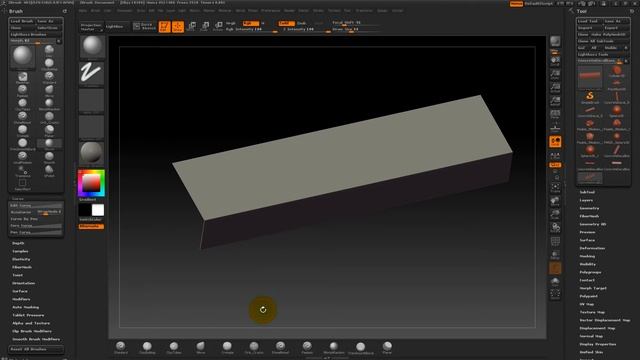This screenshot has width=640, height=360.
Task: Adjust the Draw Size slider
Action: point(356,29)
